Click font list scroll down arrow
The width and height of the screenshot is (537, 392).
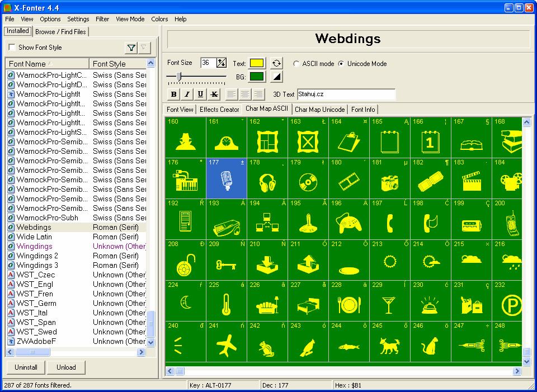[150, 342]
